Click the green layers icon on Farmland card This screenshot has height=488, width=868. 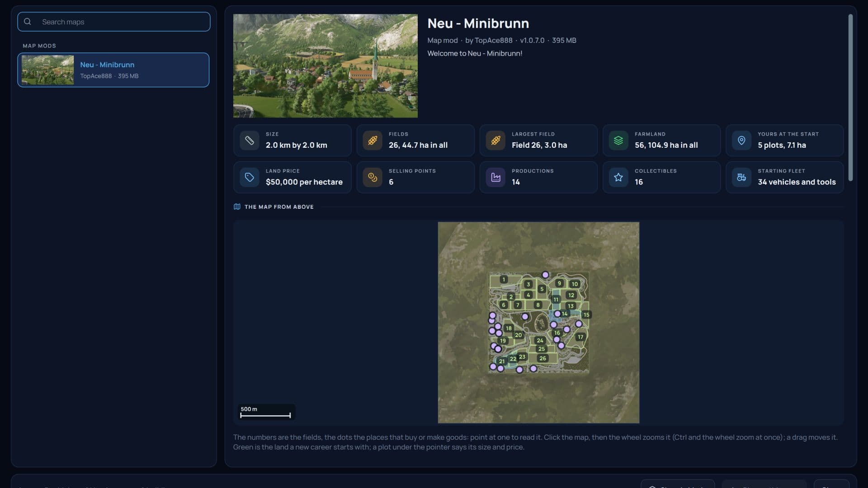tap(618, 141)
